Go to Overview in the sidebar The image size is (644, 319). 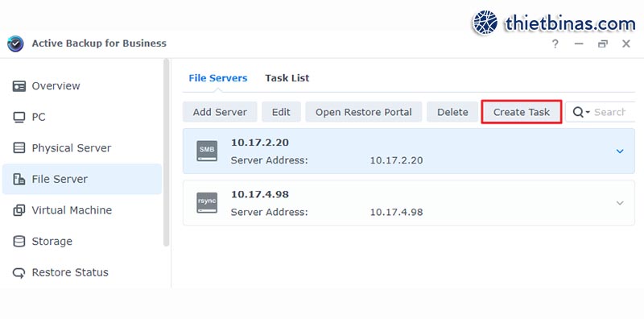56,86
